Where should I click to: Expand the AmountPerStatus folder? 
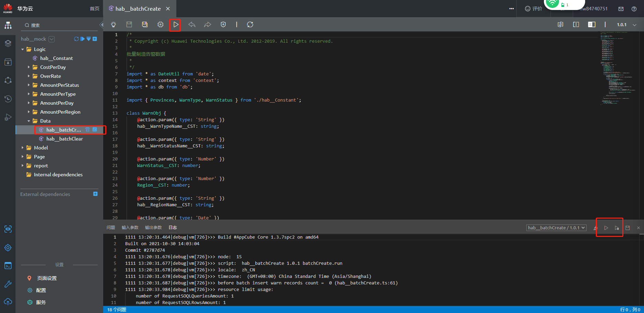(29, 85)
